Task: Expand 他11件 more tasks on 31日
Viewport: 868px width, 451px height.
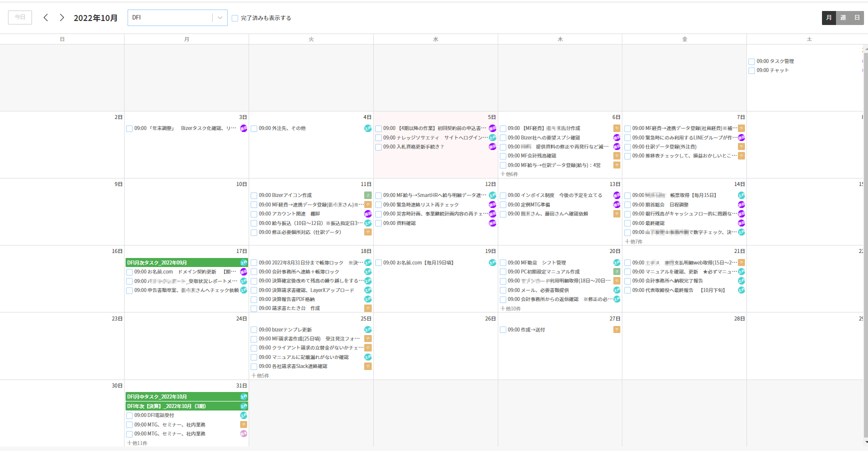Action: tap(137, 443)
